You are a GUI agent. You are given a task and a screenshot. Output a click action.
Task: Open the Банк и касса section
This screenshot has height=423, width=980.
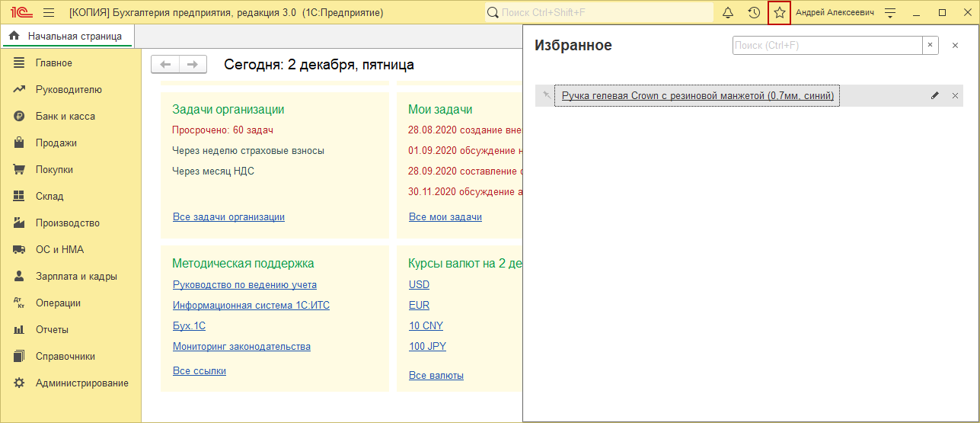[x=65, y=117]
